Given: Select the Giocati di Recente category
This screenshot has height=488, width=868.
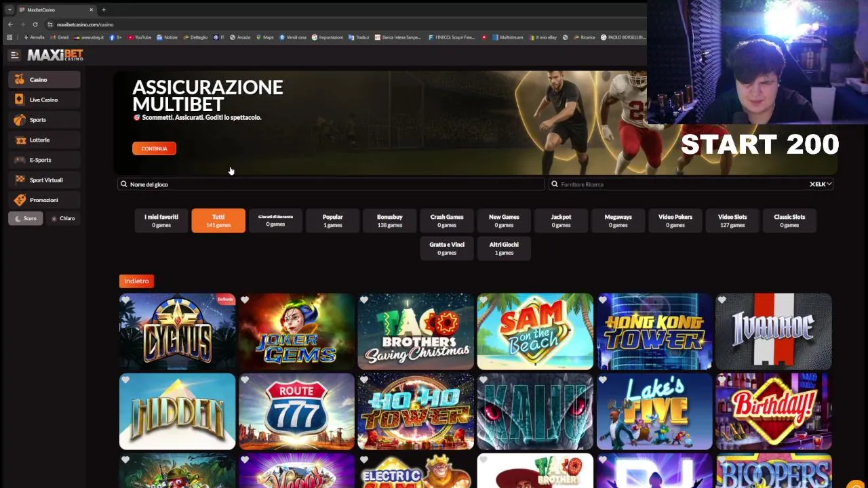Looking at the screenshot, I should point(275,221).
